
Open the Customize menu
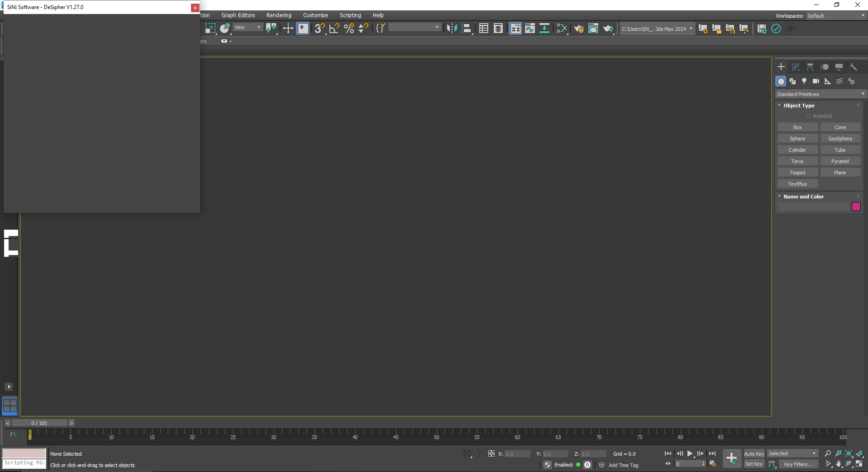coord(315,15)
